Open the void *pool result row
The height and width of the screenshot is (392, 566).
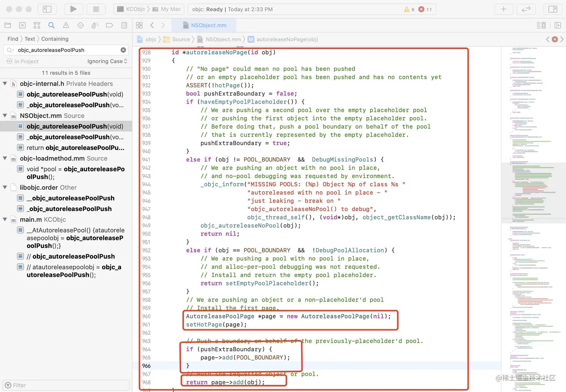point(66,173)
